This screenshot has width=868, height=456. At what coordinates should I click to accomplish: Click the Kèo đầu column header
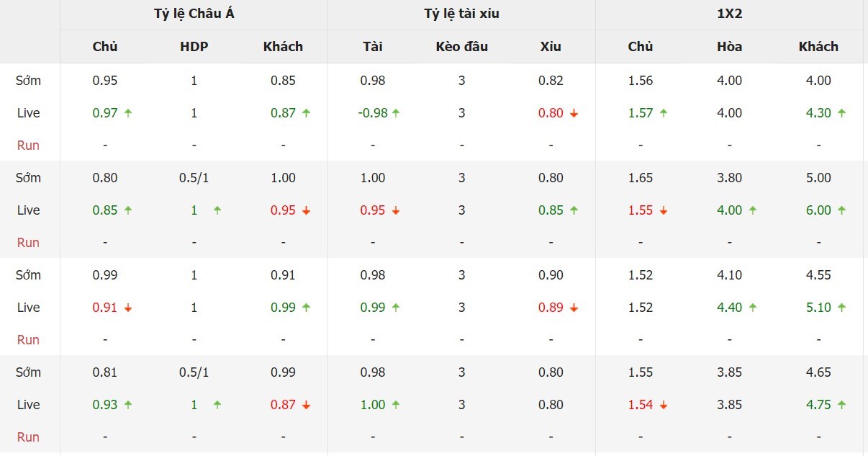click(461, 47)
